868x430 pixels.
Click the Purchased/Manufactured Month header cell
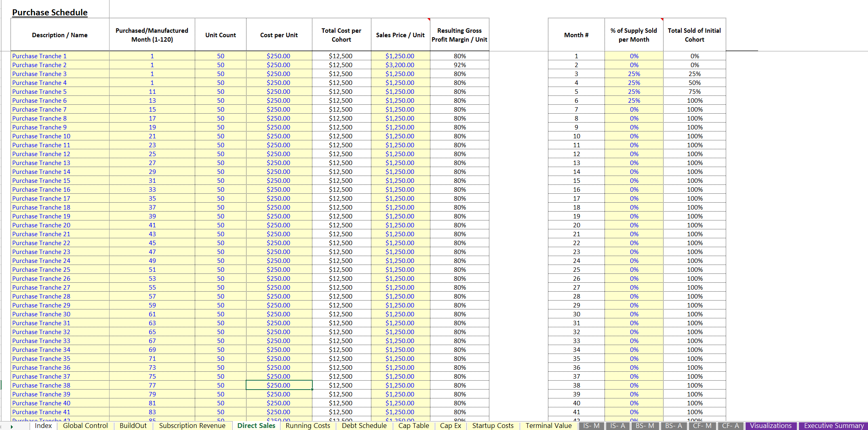pos(152,35)
